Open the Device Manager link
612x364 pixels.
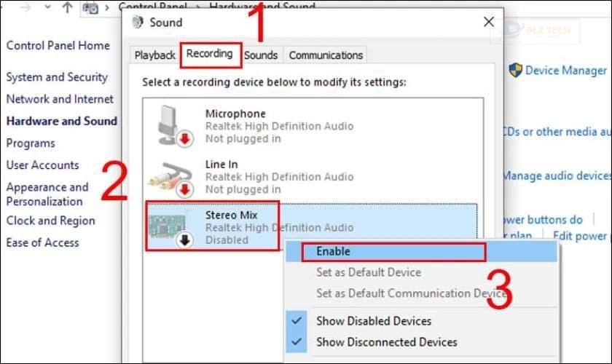point(565,71)
